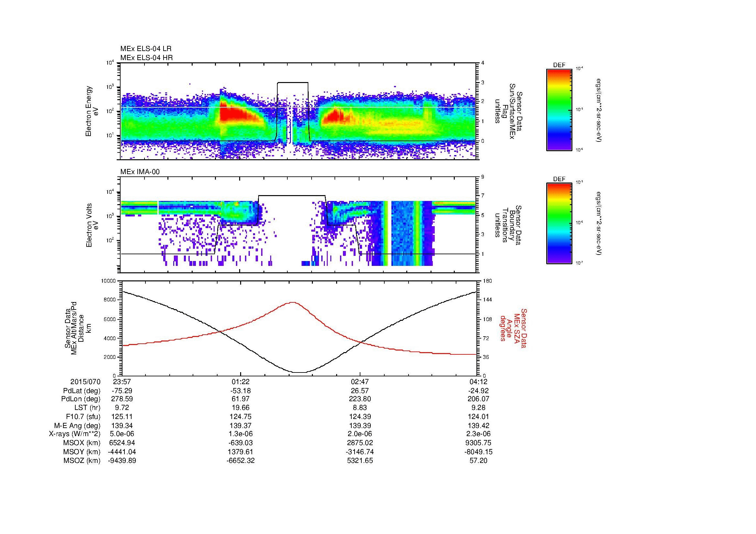The image size is (756, 534).
Task: Click the 'MSOY (km)' row label
Action: point(82,452)
